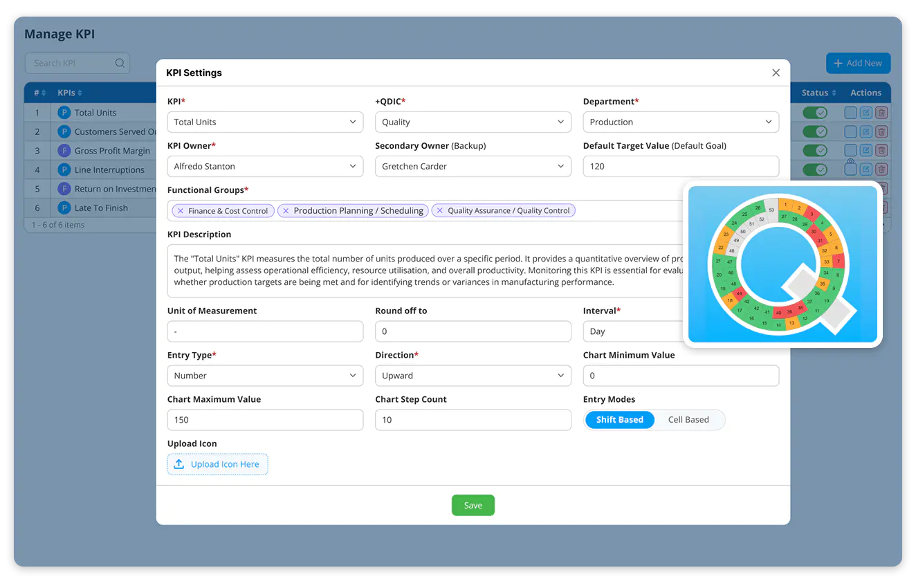Click the Unit of Measurement field
This screenshot has height=588, width=916.
pos(265,331)
